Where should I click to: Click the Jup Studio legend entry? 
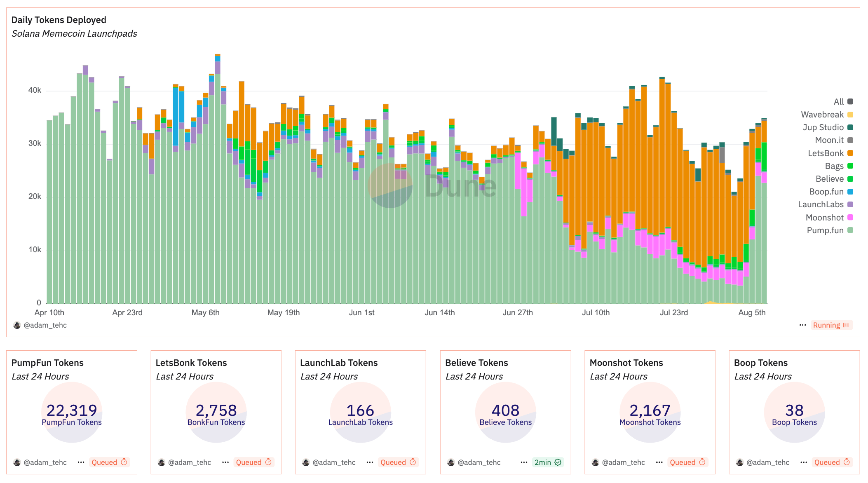(823, 127)
